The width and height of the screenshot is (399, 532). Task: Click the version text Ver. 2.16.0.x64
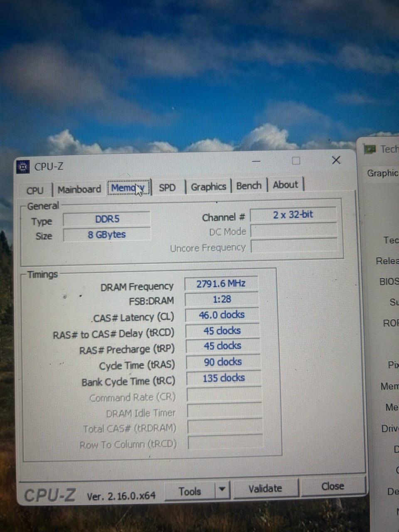point(121,496)
